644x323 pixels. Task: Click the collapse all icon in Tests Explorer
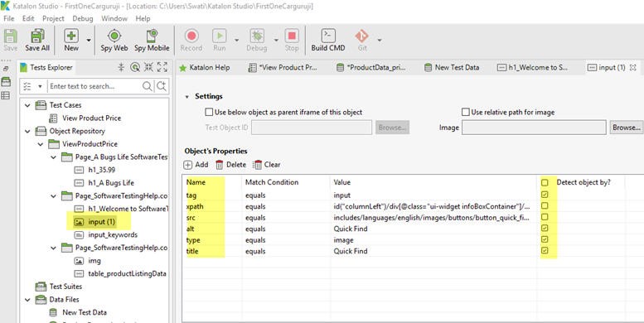[x=148, y=67]
